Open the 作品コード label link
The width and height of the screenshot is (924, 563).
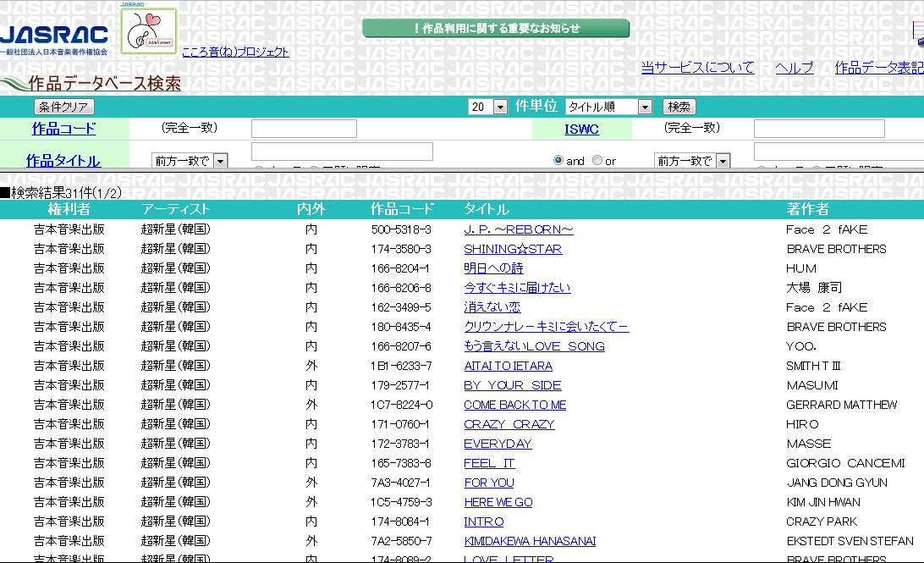(63, 129)
